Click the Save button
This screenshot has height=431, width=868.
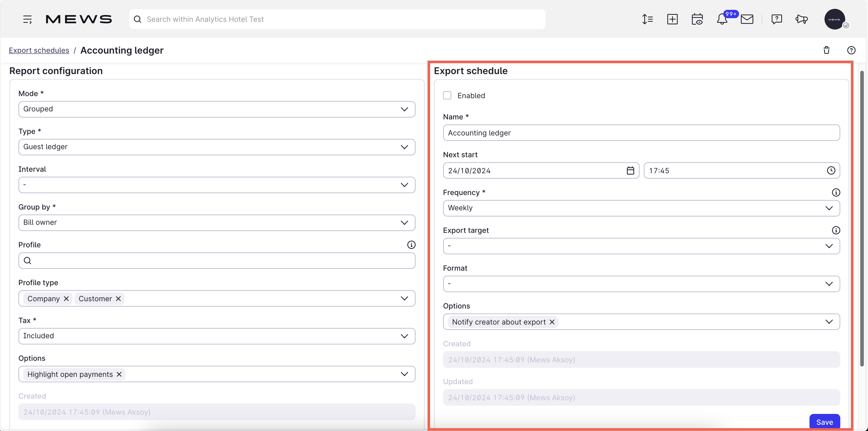point(824,422)
